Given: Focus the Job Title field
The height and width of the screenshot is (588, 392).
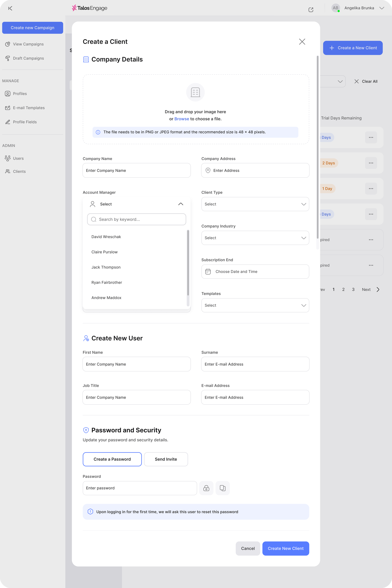Looking at the screenshot, I should [137, 397].
